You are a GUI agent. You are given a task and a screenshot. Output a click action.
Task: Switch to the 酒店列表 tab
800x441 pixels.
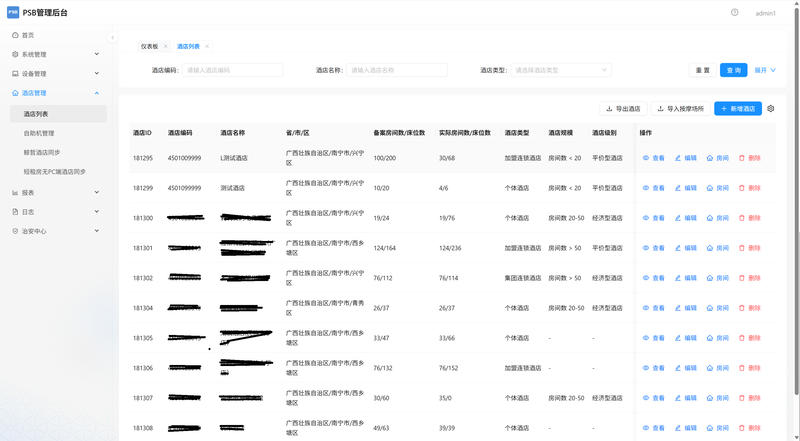tap(188, 46)
